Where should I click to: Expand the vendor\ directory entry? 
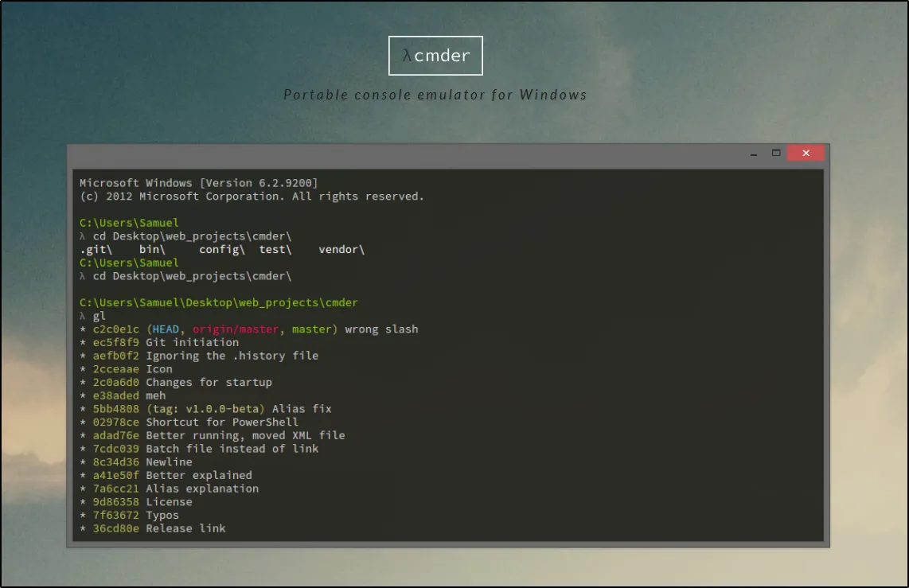(341, 249)
